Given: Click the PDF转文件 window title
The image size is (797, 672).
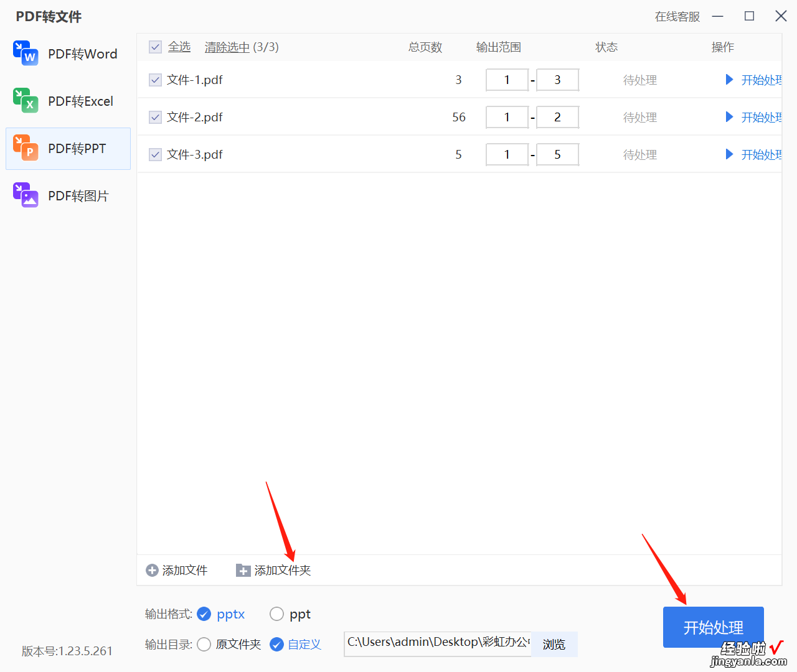Looking at the screenshot, I should 49,17.
